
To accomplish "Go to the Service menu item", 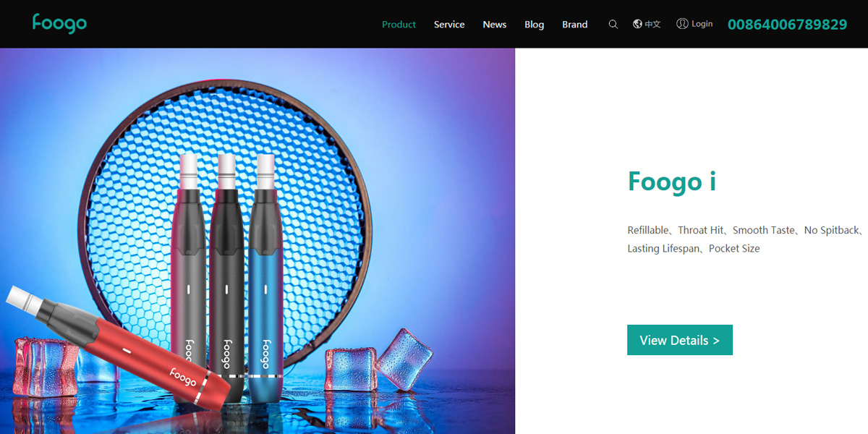I will [x=449, y=25].
